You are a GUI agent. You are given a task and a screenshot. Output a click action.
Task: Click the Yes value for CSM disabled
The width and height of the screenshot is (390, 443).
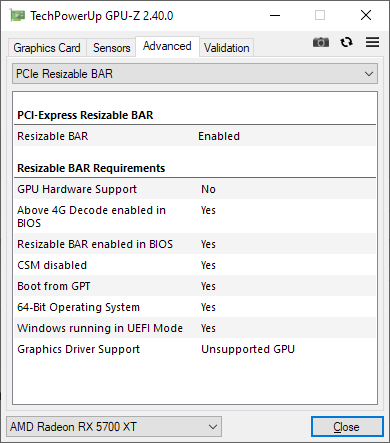208,265
